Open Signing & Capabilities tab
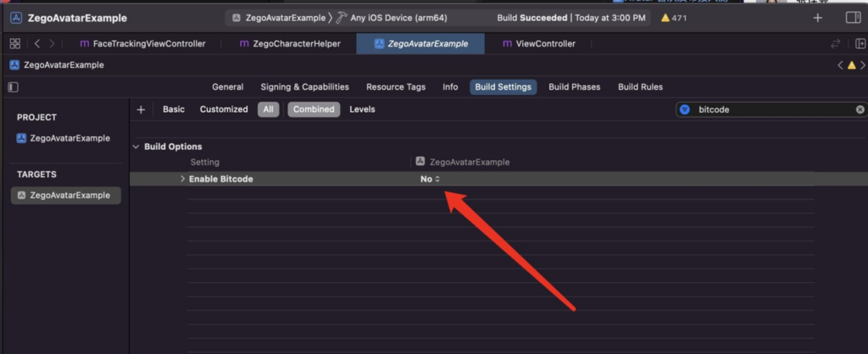The height and width of the screenshot is (354, 868). coord(304,87)
